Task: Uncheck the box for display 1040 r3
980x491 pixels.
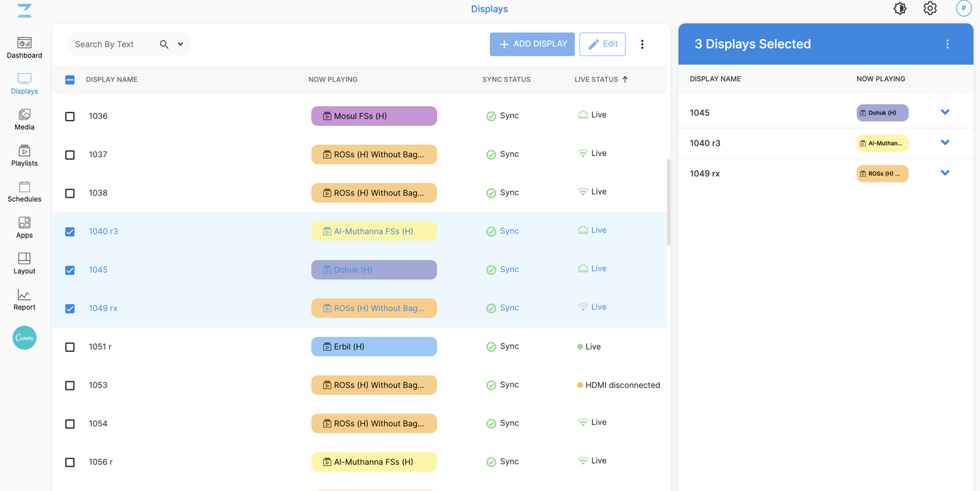Action: tap(70, 232)
